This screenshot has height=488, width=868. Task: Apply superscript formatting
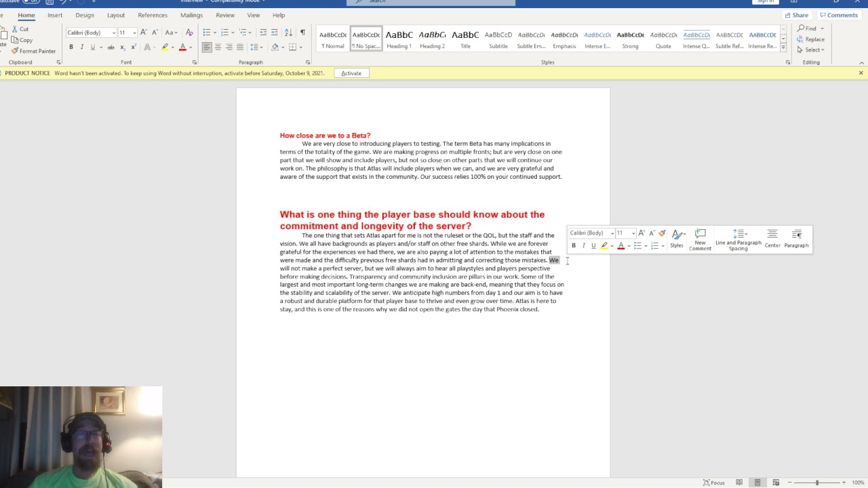(133, 47)
